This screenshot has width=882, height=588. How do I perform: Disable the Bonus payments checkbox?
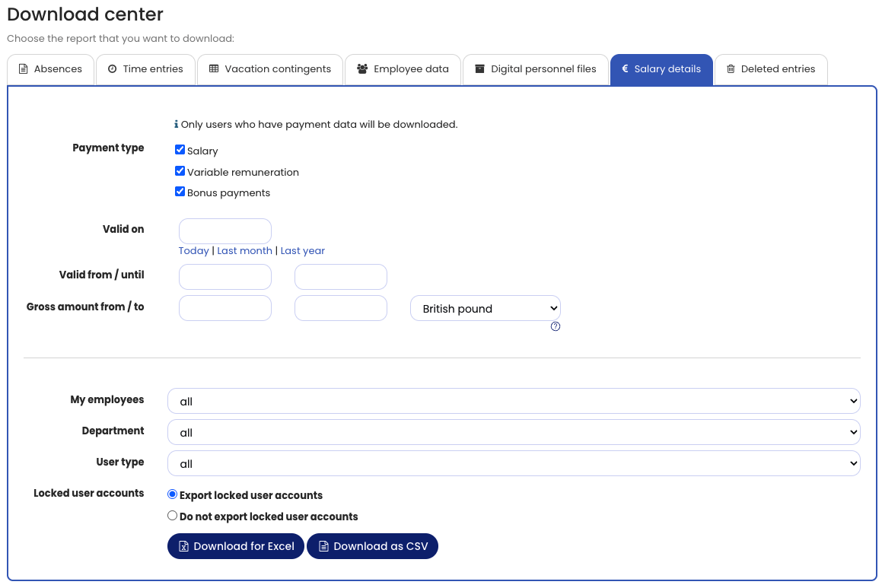(x=180, y=192)
